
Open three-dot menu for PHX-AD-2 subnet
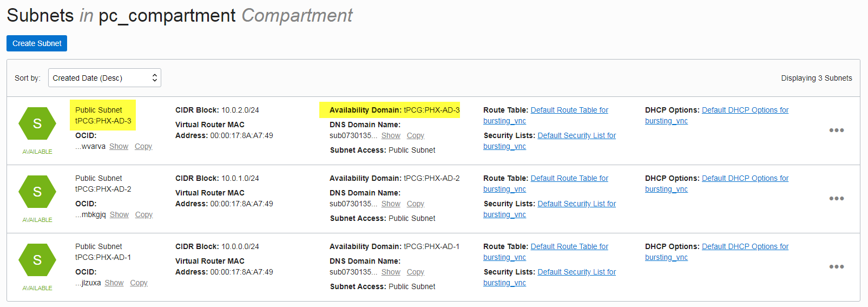pos(836,198)
